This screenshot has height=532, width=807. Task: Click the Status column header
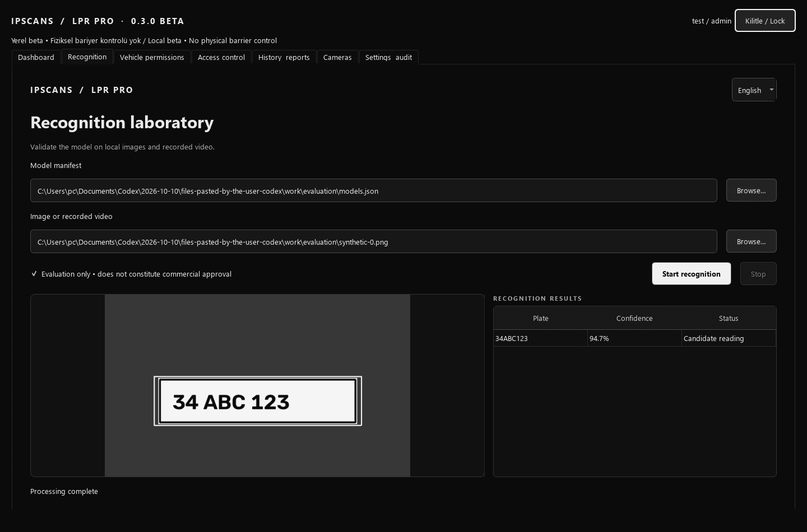(x=729, y=318)
